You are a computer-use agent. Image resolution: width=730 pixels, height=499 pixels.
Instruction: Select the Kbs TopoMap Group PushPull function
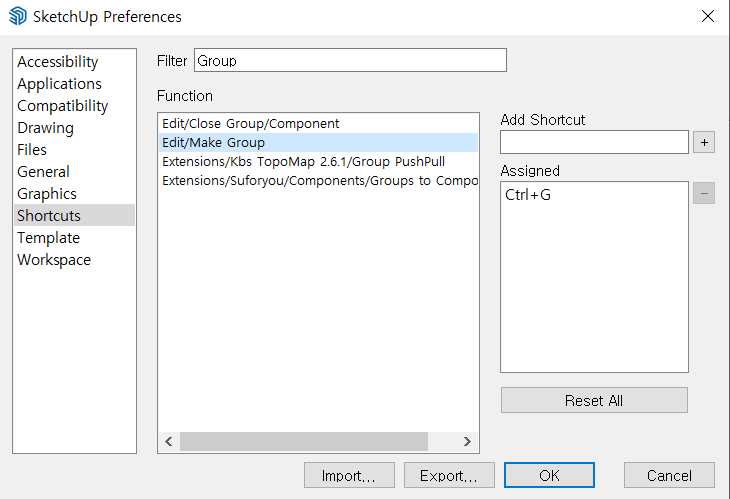coord(318,162)
